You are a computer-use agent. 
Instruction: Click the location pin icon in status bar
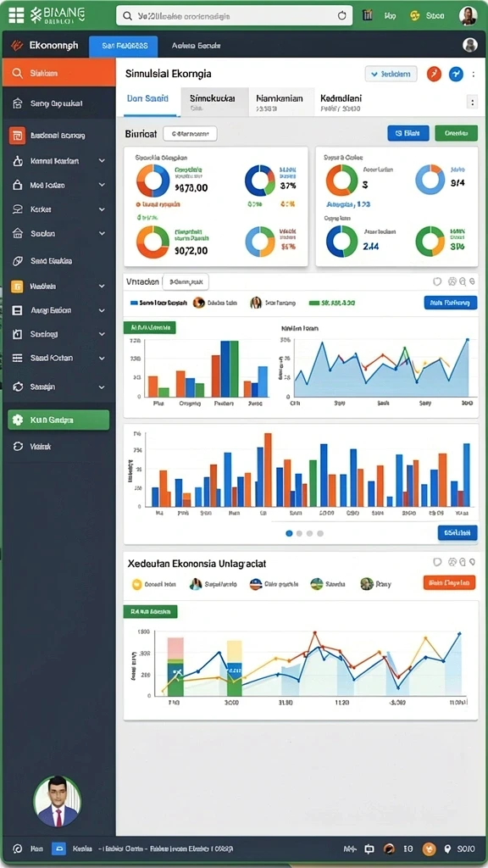[x=447, y=849]
